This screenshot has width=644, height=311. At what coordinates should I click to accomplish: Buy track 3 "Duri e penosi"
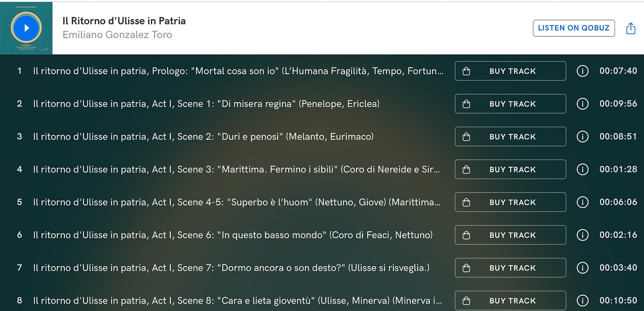click(x=511, y=136)
